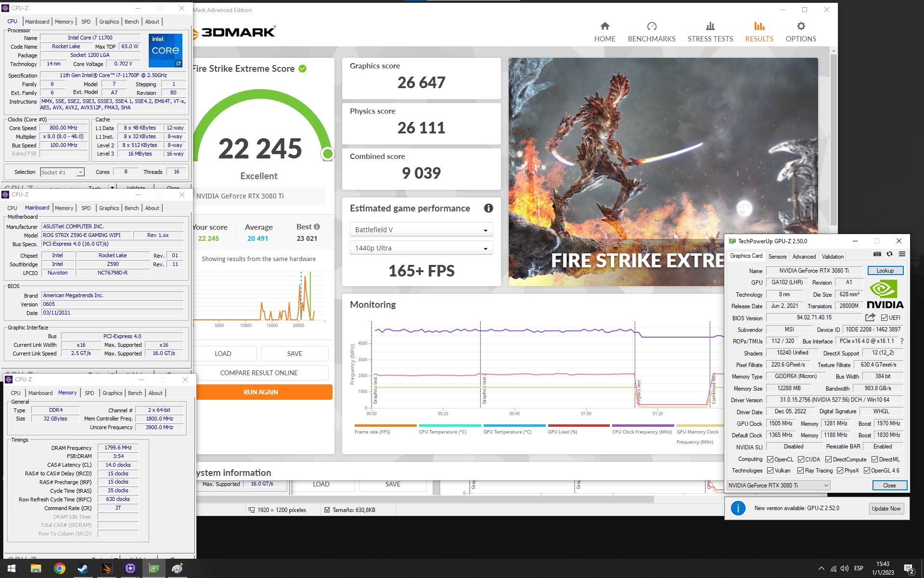924x578 pixels.
Task: Open File Explorer from the taskbar
Action: 36,568
